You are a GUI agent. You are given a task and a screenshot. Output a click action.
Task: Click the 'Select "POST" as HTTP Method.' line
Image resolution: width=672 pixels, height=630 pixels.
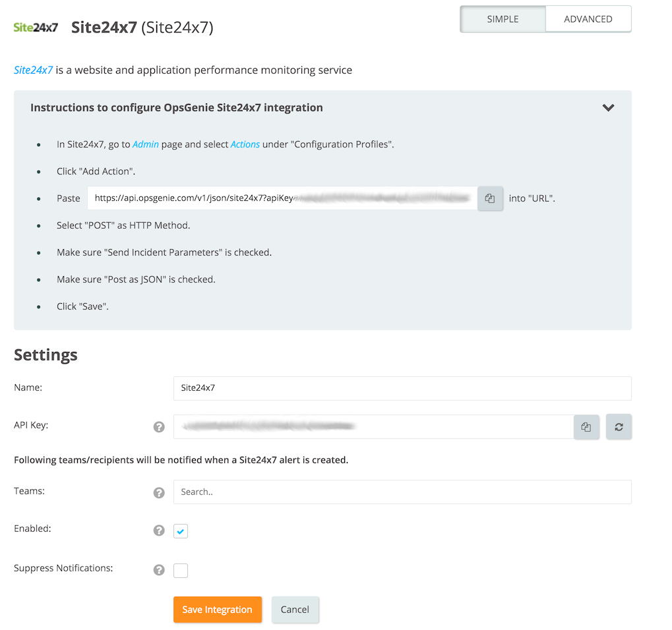tap(123, 225)
